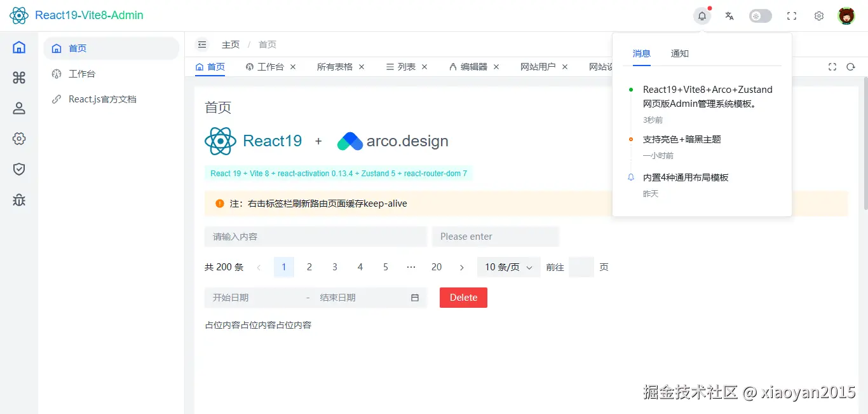This screenshot has height=414, width=868.
Task: Switch to the 编辑器 tab
Action: [x=469, y=67]
